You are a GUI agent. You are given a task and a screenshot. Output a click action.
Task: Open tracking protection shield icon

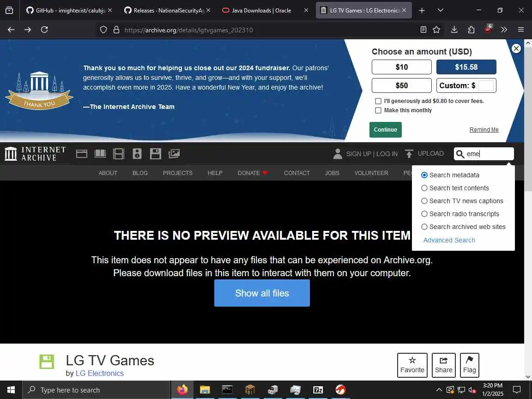point(103,30)
